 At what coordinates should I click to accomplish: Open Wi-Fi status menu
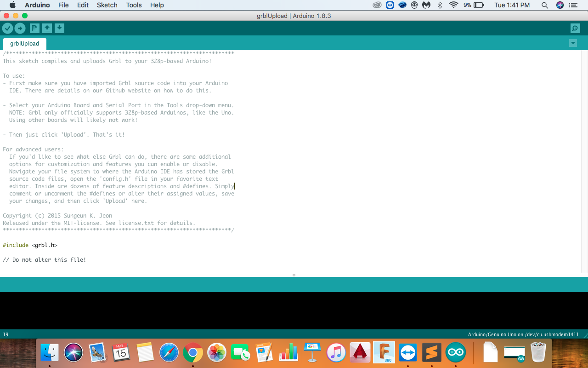(x=453, y=5)
